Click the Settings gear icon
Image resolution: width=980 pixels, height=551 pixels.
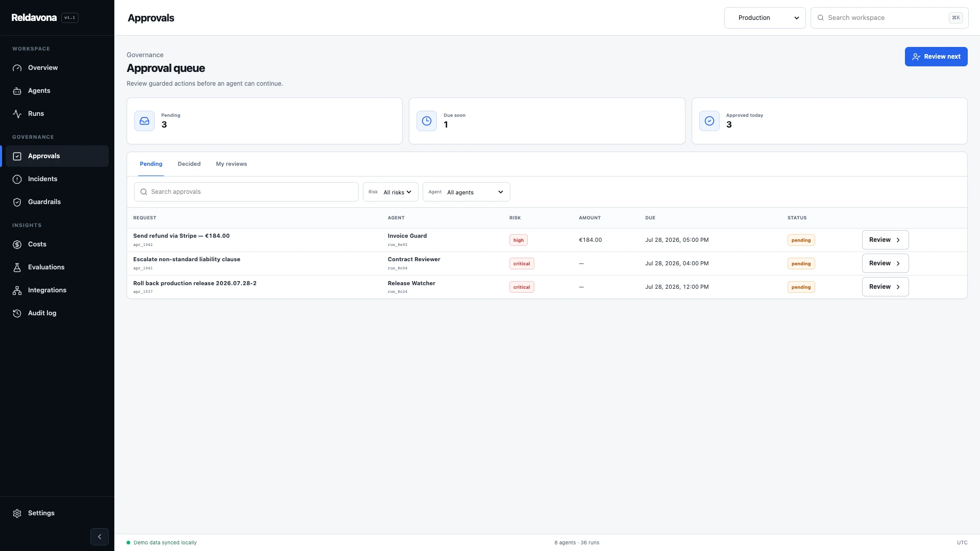click(17, 513)
